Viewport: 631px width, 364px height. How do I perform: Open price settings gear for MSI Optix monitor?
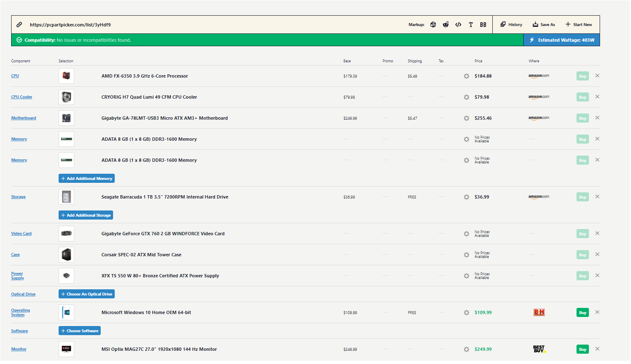pyautogui.click(x=466, y=350)
